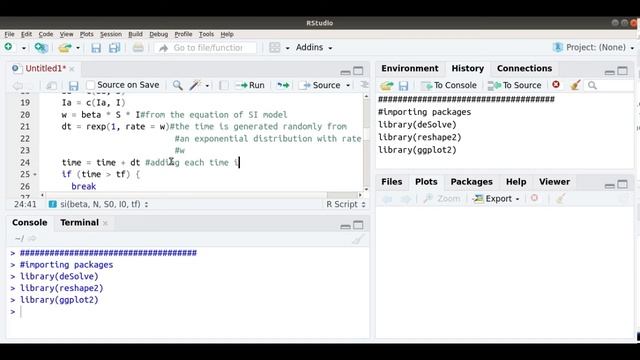Switch to the Console tab
This screenshot has height=360, width=640.
coord(29,222)
